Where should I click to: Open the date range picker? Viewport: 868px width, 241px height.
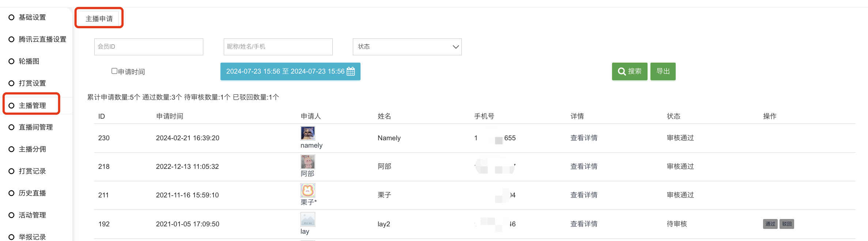click(290, 71)
